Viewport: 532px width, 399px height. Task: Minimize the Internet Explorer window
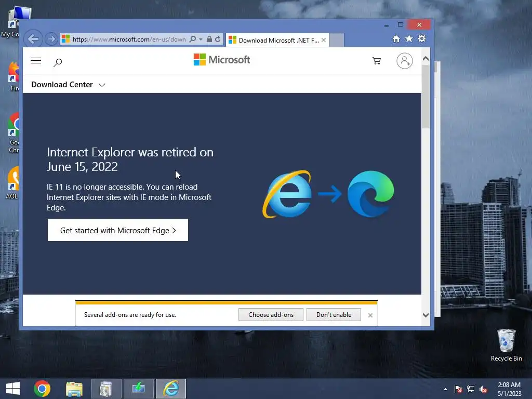387,25
